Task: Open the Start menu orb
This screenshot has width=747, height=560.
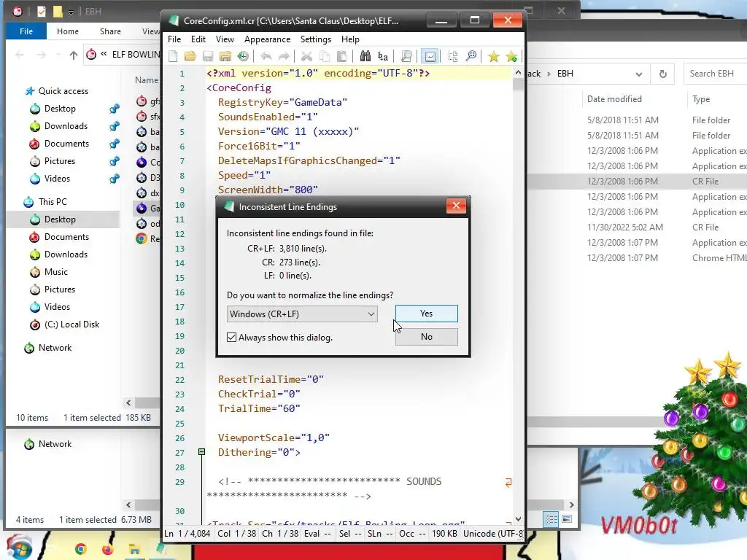Action: coord(18,548)
